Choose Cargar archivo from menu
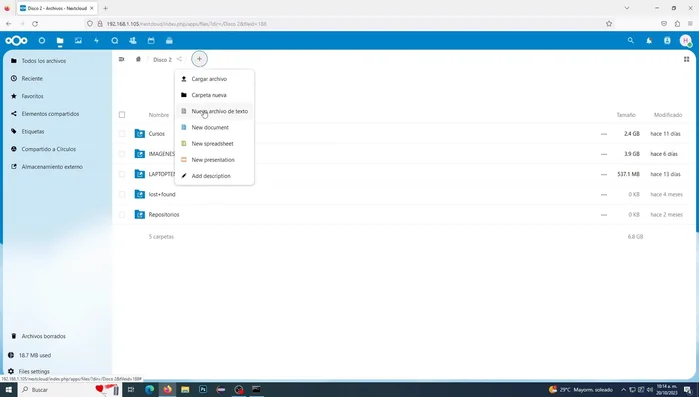The image size is (699, 397). 214,79
